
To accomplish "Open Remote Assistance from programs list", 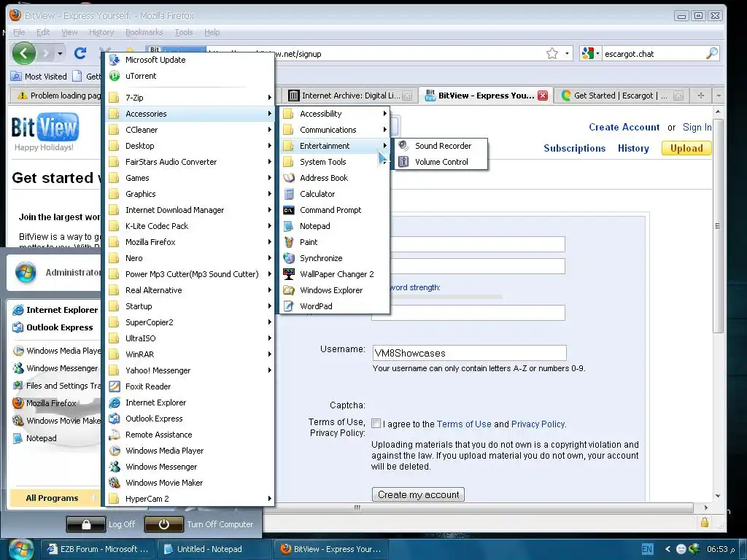I will 190,435.
